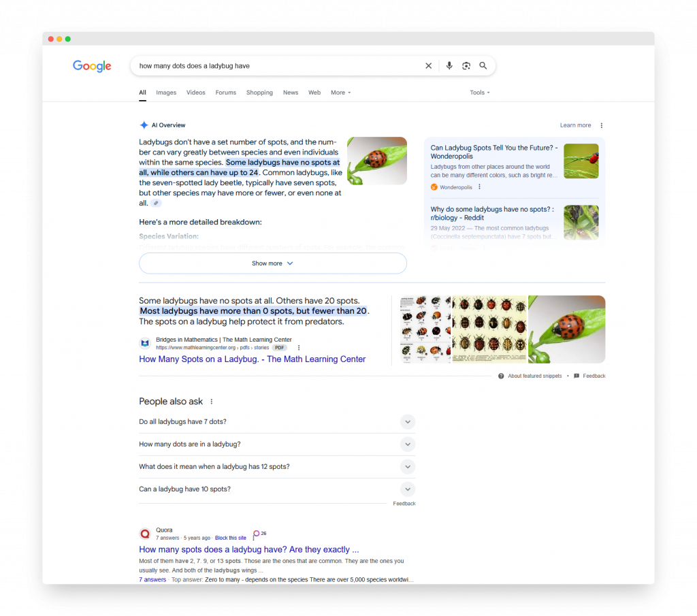
Task: Switch to the Forums tab
Action: (x=226, y=93)
